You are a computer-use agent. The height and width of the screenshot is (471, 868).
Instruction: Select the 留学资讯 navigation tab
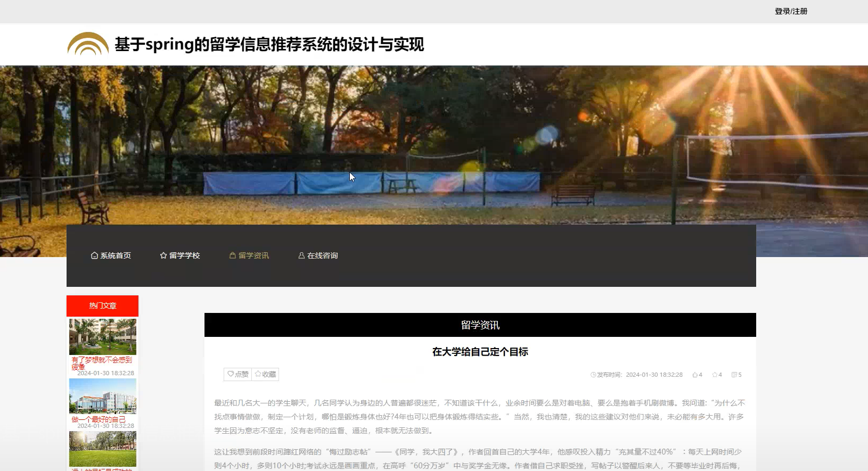pyautogui.click(x=249, y=255)
